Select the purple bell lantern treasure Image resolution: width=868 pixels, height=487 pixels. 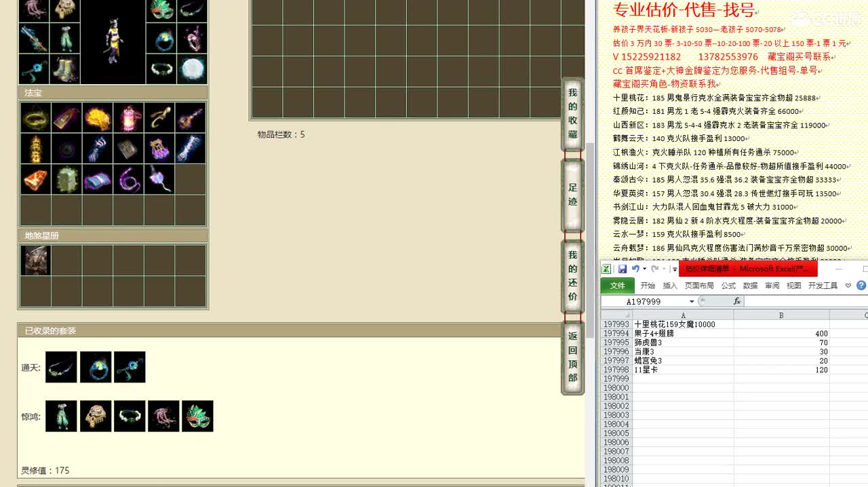click(x=159, y=149)
